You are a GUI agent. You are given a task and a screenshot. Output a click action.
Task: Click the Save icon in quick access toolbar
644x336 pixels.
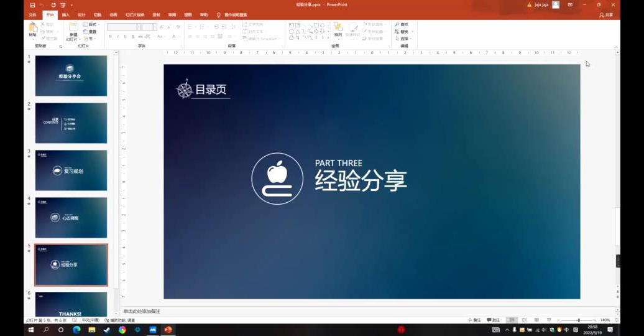[32, 5]
